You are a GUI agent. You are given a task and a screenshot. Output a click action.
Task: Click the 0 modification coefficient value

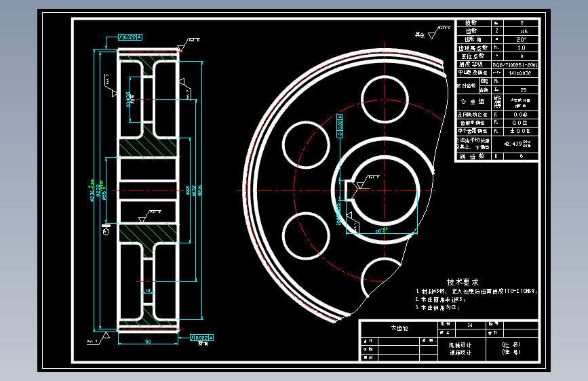(522, 56)
